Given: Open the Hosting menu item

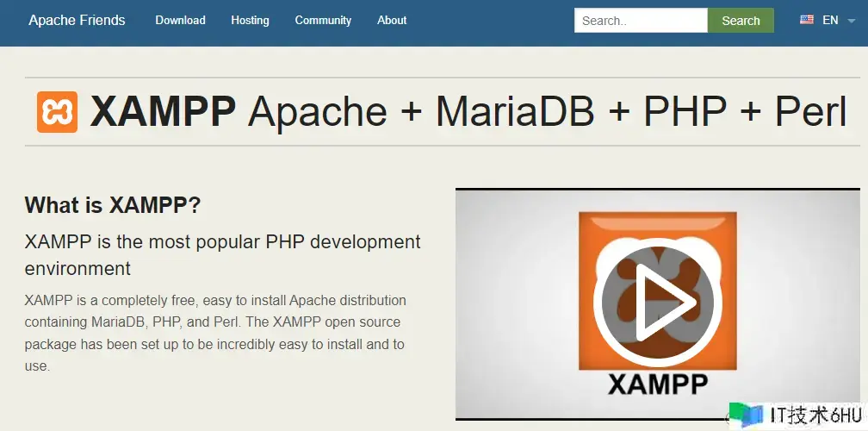Looking at the screenshot, I should (x=250, y=20).
